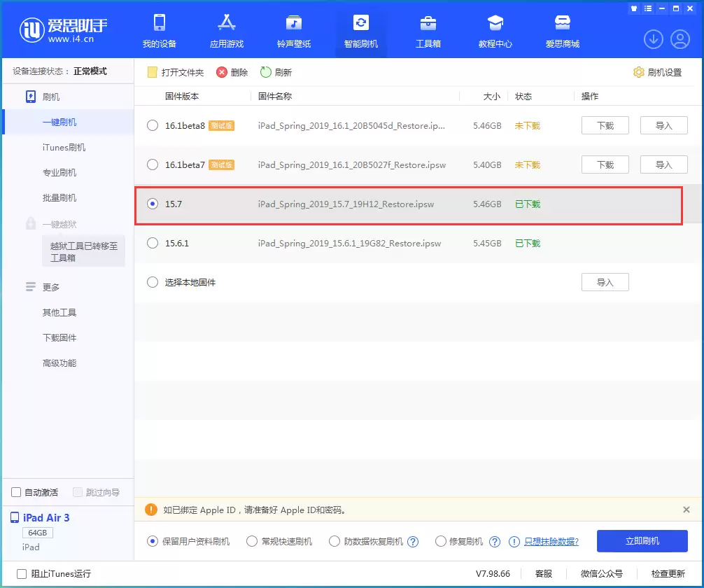This screenshot has width=704, height=588.
Task: Click the iPad Air 3 device icon
Action: pos(15,518)
